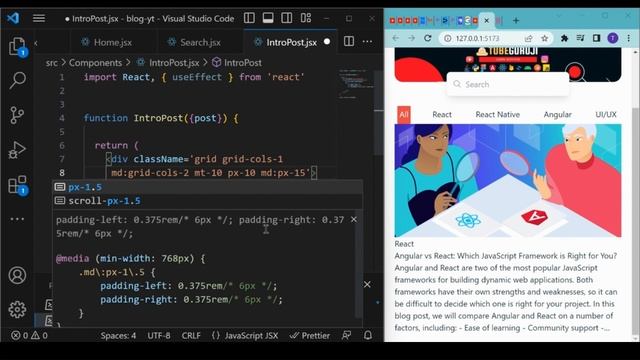Open the Extensions view
This screenshot has width=640, height=360.
pyautogui.click(x=17, y=185)
